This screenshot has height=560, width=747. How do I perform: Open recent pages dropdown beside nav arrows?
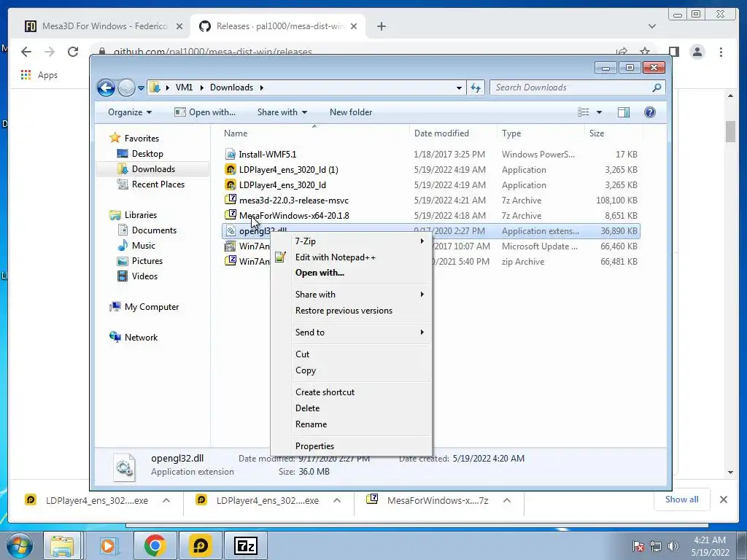coord(141,88)
